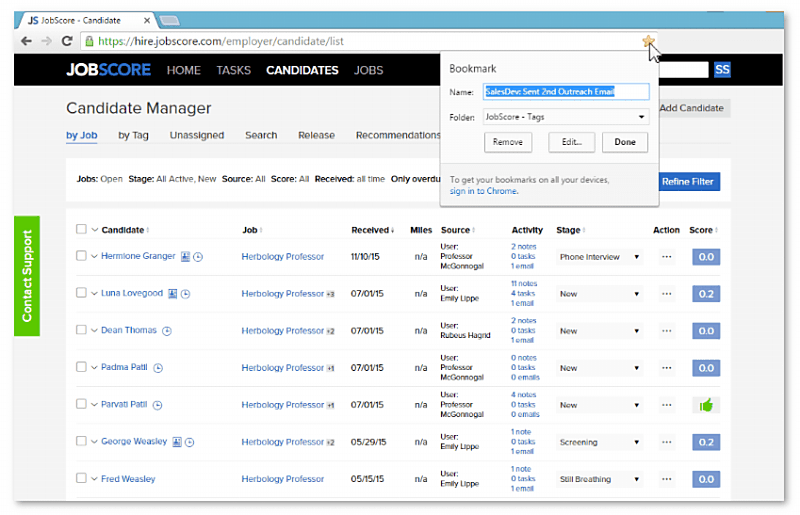Viewport: 800px width, 515px height.
Task: Open Hermione Granger's resume icon
Action: coord(185,257)
